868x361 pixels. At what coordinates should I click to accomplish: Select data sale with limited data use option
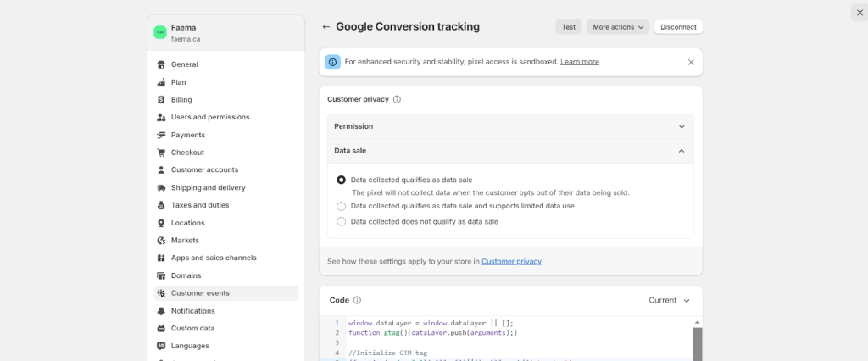pyautogui.click(x=342, y=206)
